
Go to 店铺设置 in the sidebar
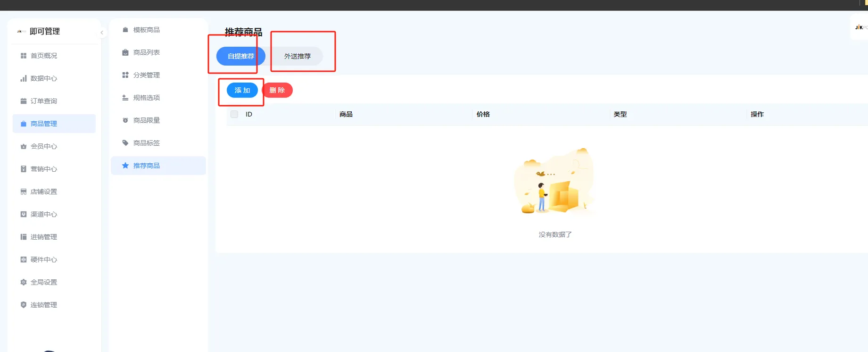(x=43, y=192)
